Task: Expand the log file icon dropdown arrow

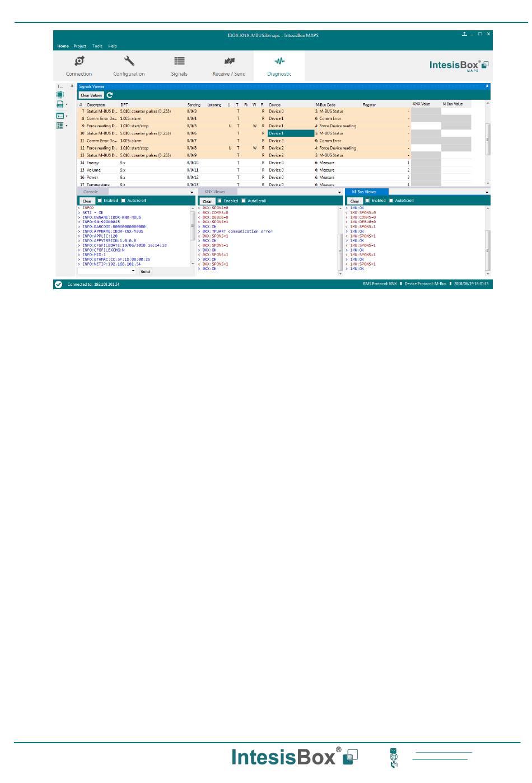Action: [x=67, y=105]
